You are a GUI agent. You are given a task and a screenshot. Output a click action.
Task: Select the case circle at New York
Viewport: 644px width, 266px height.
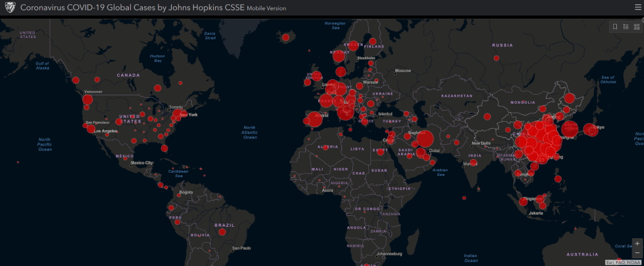pos(177,115)
